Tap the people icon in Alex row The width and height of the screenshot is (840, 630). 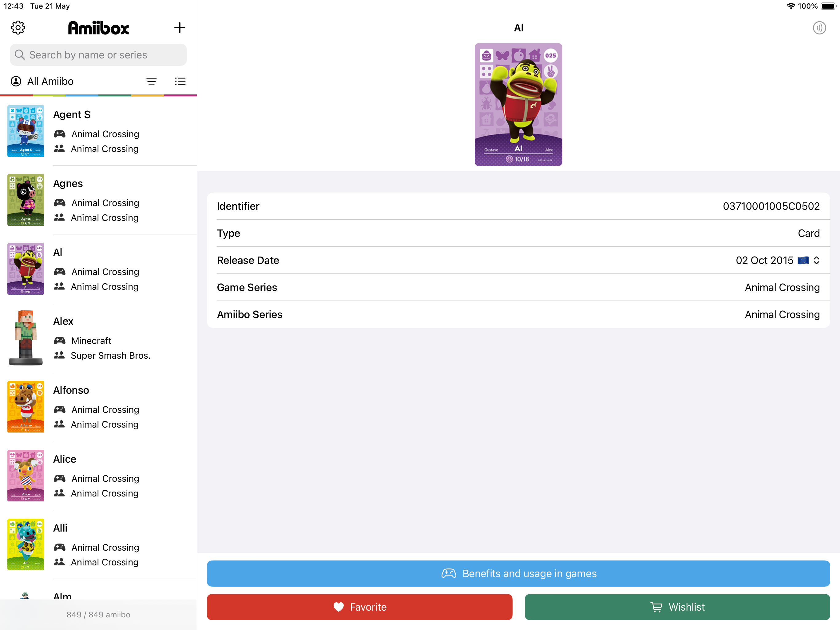pos(59,355)
